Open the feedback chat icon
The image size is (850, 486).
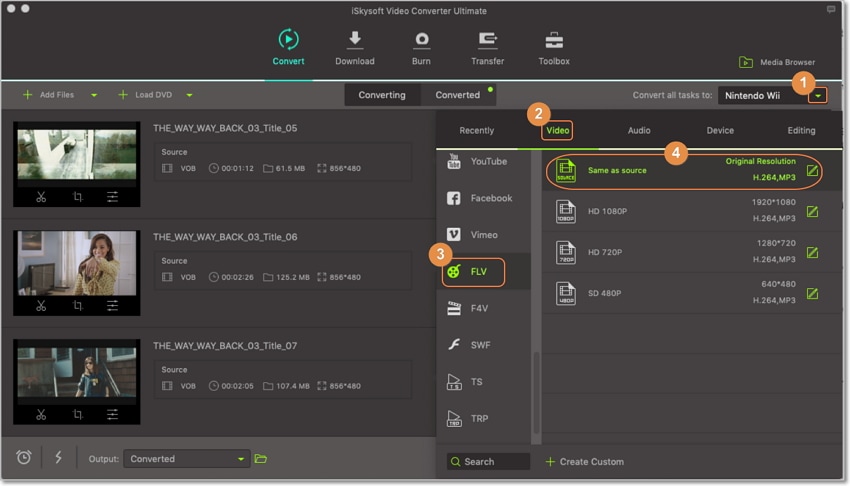830,10
